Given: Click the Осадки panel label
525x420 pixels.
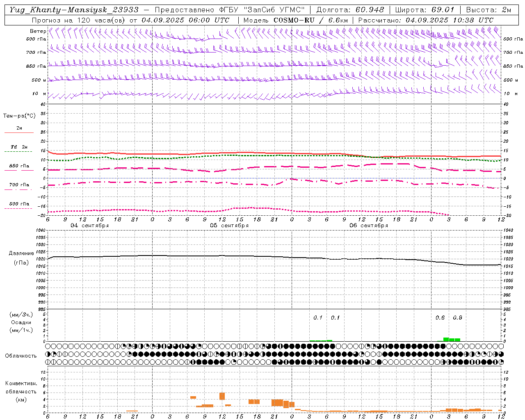Looking at the screenshot, I should coord(21,322).
